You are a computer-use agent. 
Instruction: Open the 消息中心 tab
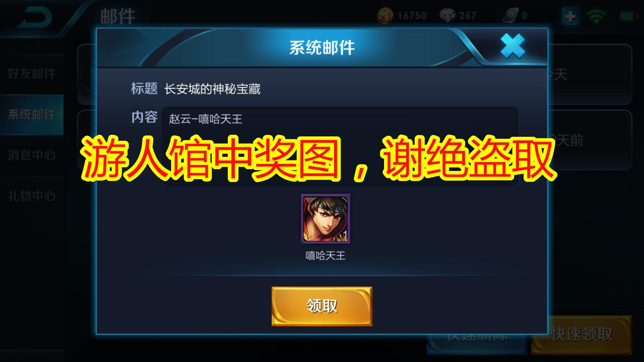pyautogui.click(x=32, y=156)
